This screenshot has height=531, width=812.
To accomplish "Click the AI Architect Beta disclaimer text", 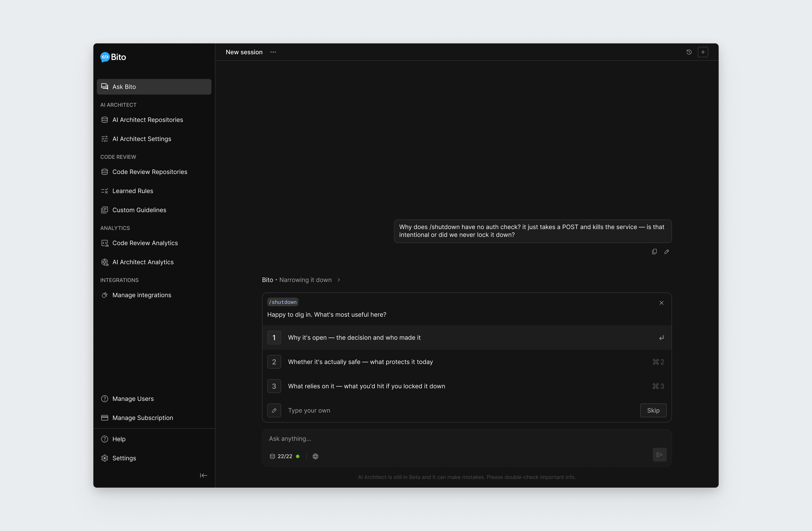I will (467, 477).
